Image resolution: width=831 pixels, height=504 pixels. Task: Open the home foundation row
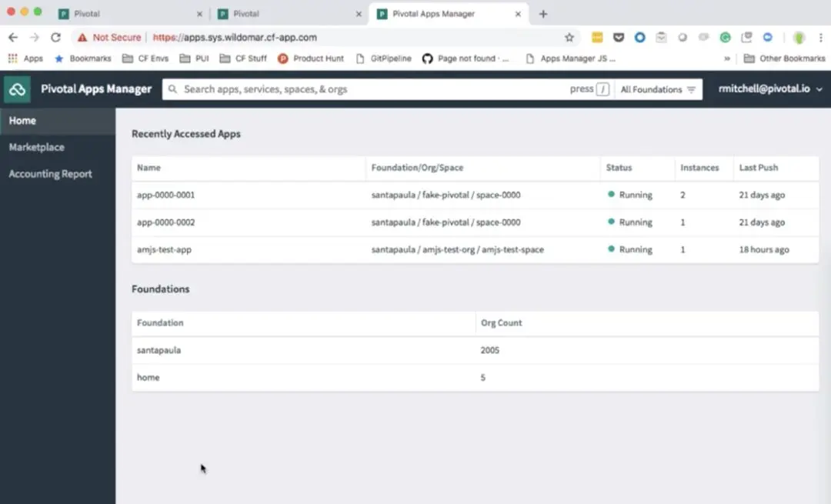point(475,377)
